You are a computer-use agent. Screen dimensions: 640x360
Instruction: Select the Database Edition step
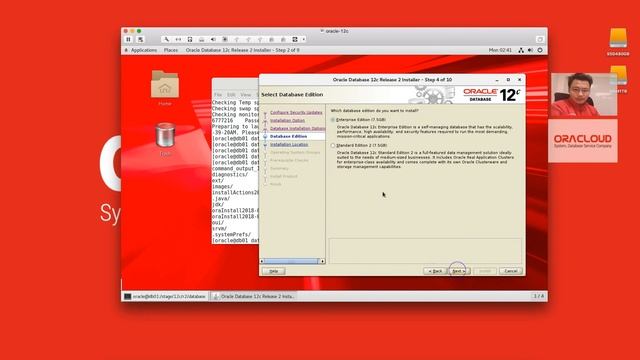[289, 136]
